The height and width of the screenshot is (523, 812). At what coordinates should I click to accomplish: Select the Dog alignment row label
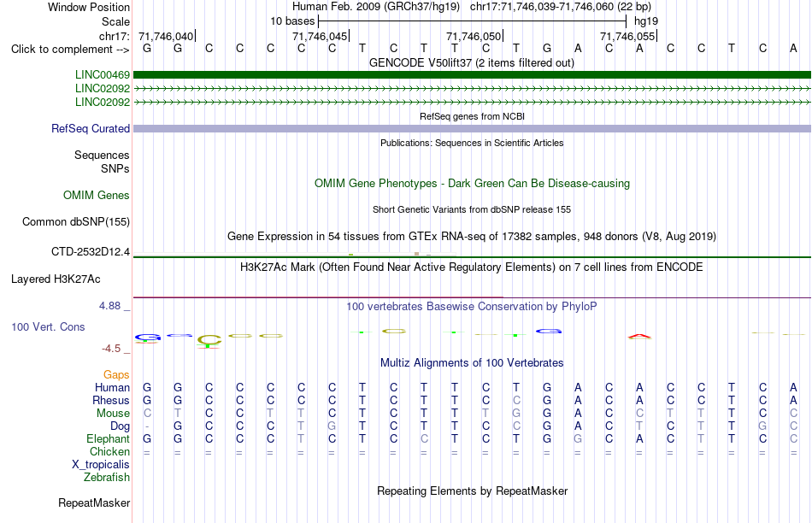120,426
